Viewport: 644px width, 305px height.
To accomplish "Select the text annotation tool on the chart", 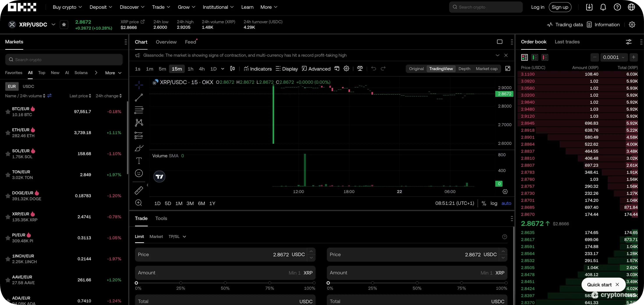I will point(139,161).
